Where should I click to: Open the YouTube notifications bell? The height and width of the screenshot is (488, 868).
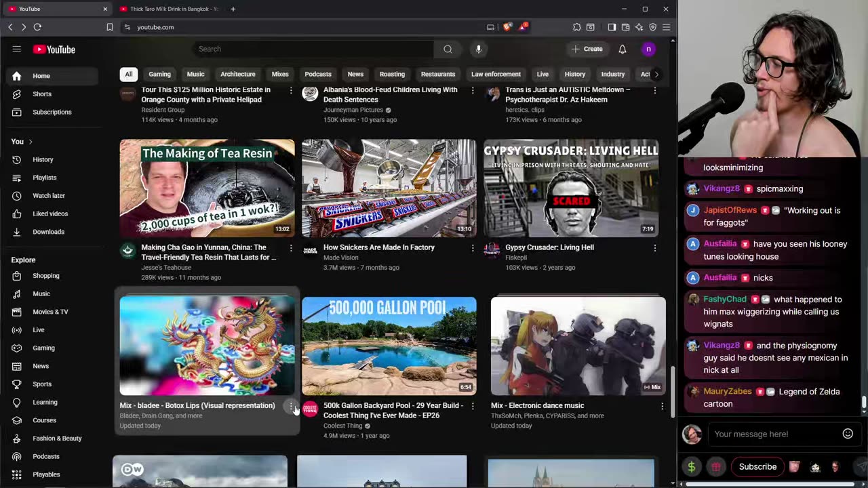tap(623, 49)
